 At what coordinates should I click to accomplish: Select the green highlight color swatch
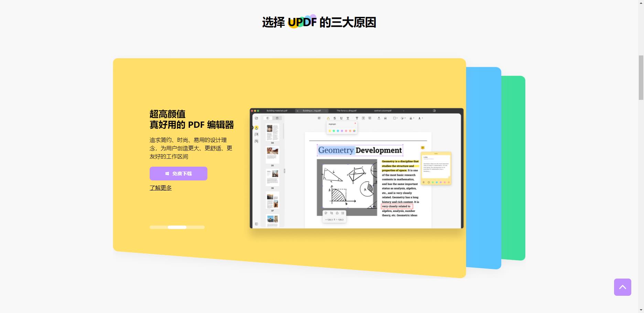click(x=334, y=131)
